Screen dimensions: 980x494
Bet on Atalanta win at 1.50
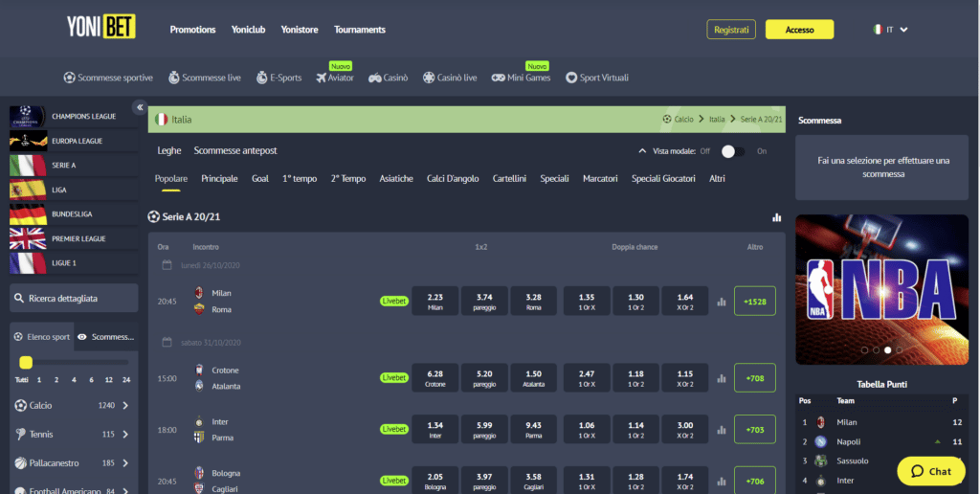tap(533, 378)
